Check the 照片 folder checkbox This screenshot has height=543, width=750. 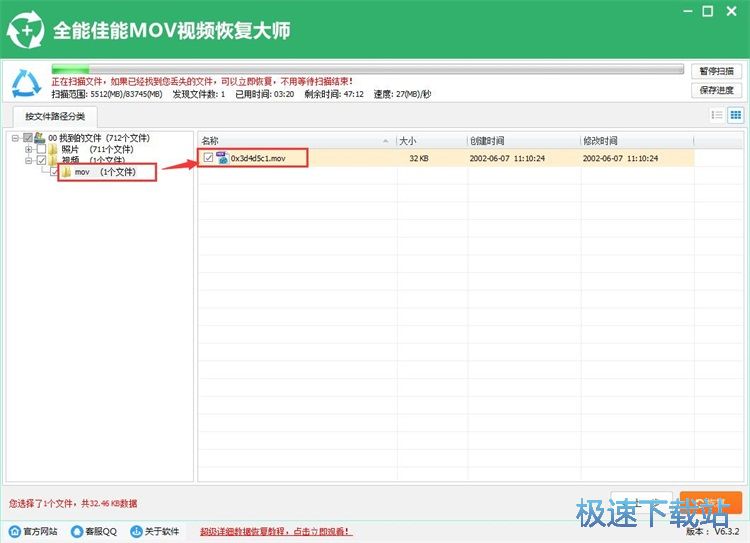coord(42,149)
